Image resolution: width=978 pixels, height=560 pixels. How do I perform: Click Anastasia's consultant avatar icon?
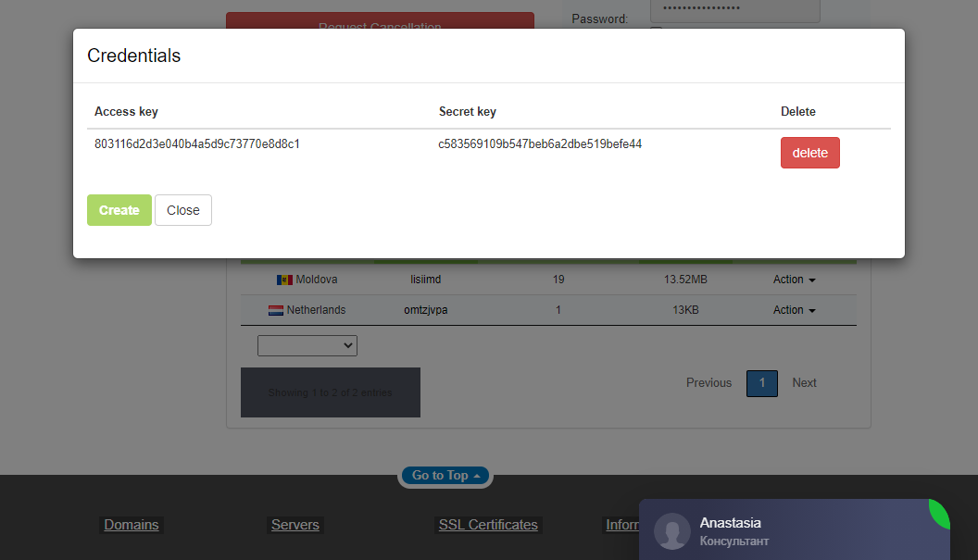coord(671,531)
